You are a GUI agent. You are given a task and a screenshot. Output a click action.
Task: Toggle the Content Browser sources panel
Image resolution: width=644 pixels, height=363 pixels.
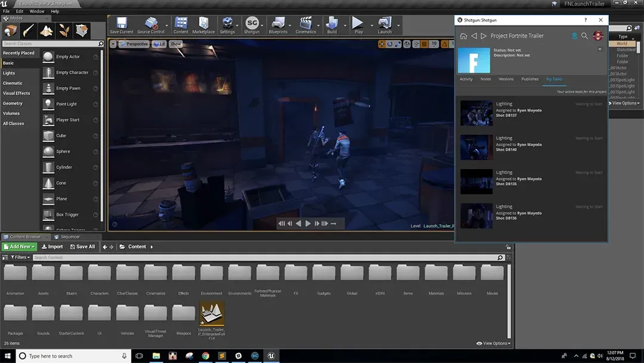[5, 257]
